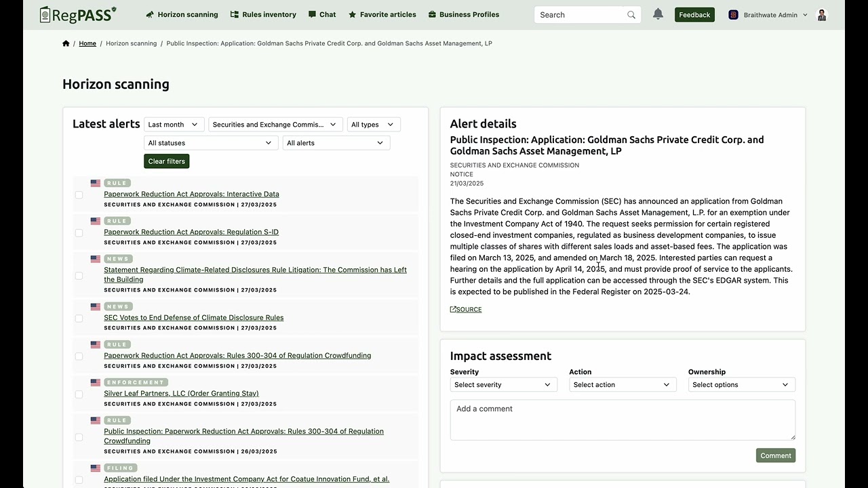Click the Business Profiles briefcase icon
Screen dimensions: 868x488
coord(432,14)
